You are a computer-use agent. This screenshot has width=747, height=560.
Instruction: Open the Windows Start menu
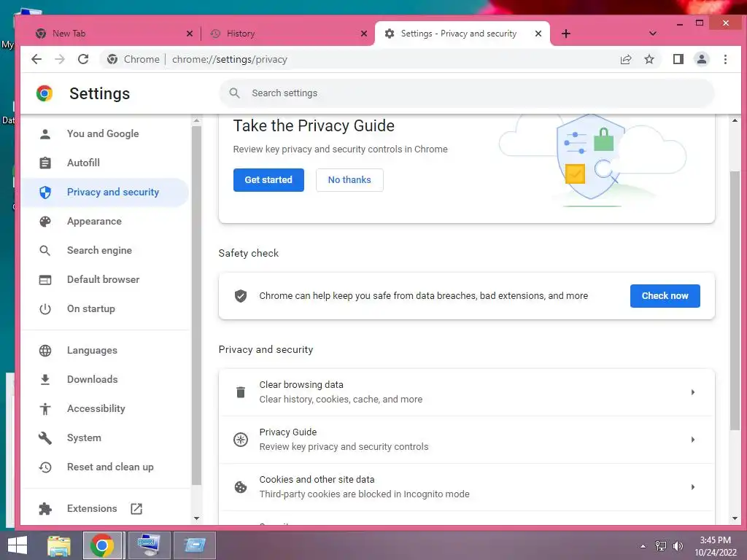(18, 545)
